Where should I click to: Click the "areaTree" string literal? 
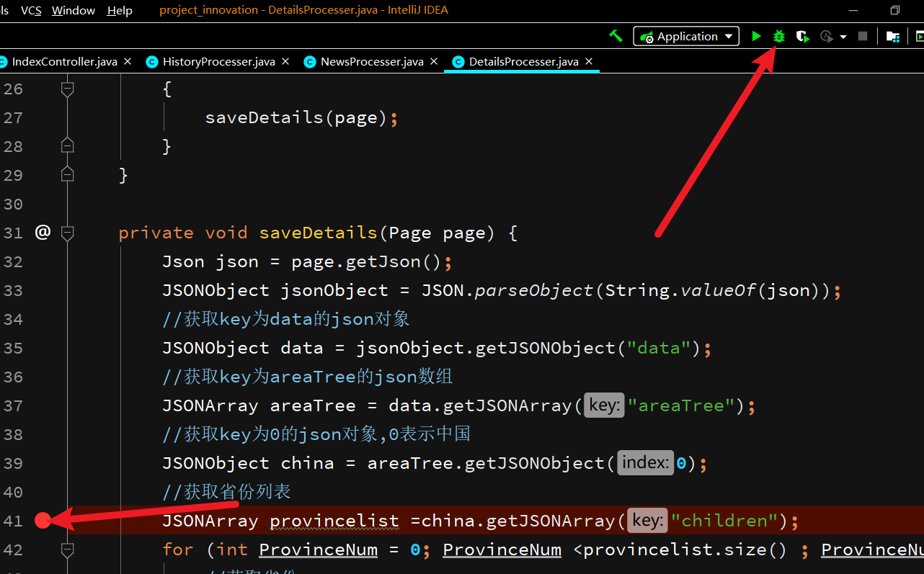(x=680, y=405)
